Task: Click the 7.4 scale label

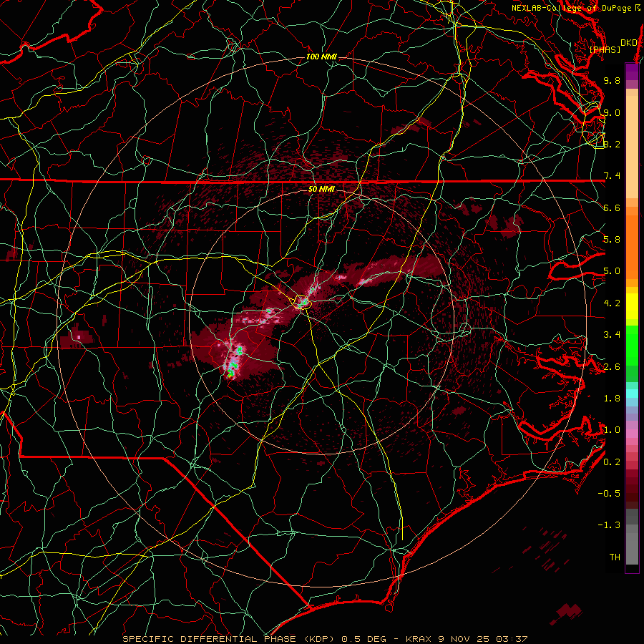Action: (612, 176)
